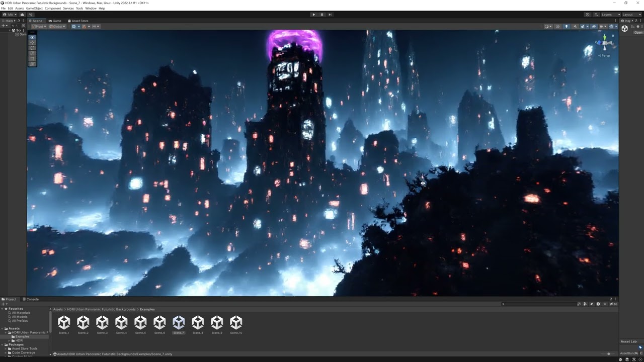Open the Undo History icon
This screenshot has height=362, width=644.
pos(588,15)
